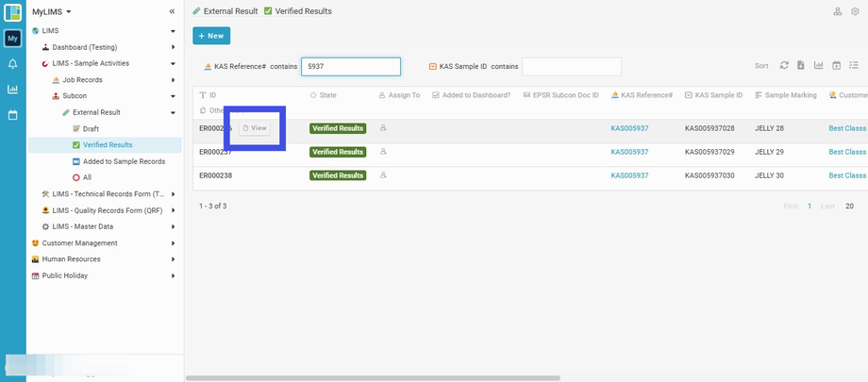Collapse the LIMS tree section
The width and height of the screenshot is (868, 382).
(x=174, y=31)
